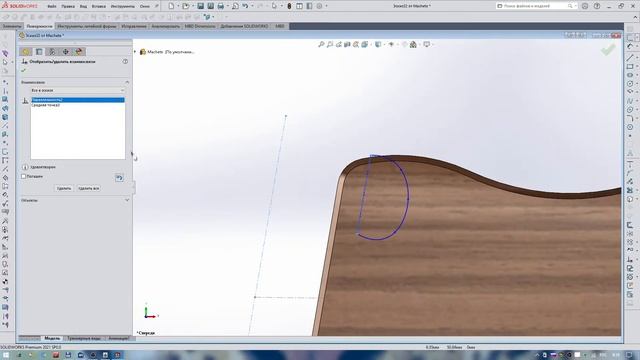Expand the Machete tree node in the viewport
Screen dimensions: 640x360
pyautogui.click(x=135, y=52)
